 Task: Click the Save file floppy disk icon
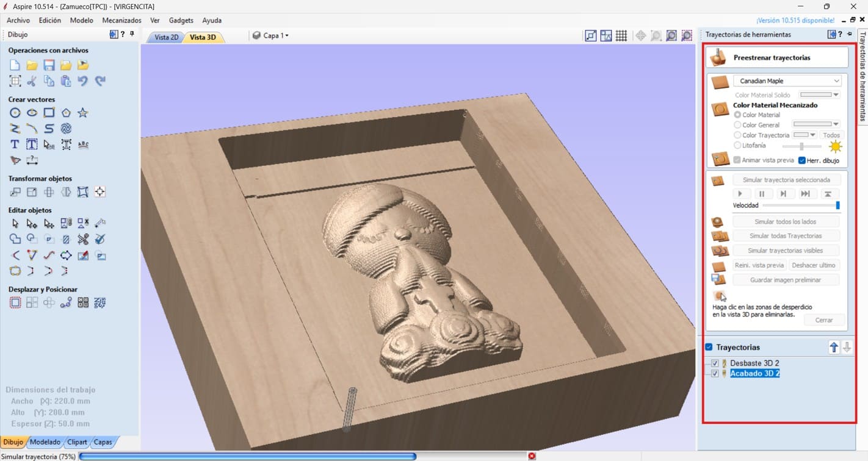[49, 65]
